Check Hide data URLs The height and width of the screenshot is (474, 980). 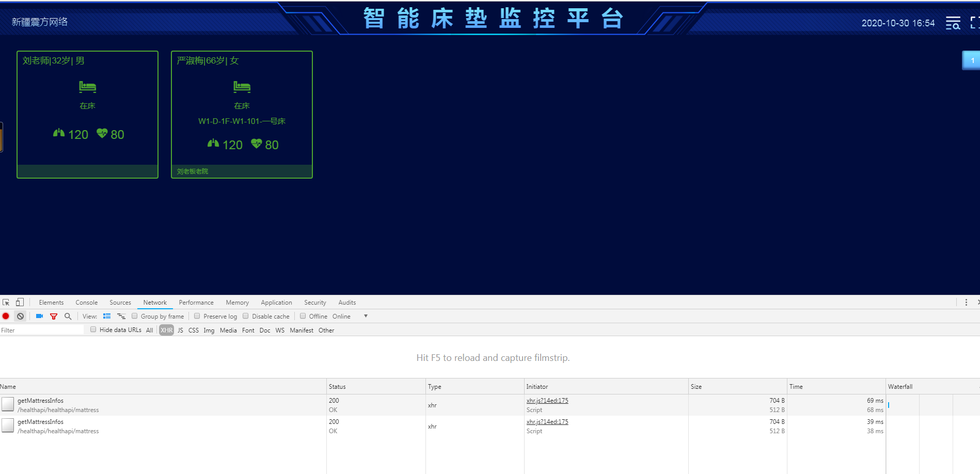[x=93, y=329]
